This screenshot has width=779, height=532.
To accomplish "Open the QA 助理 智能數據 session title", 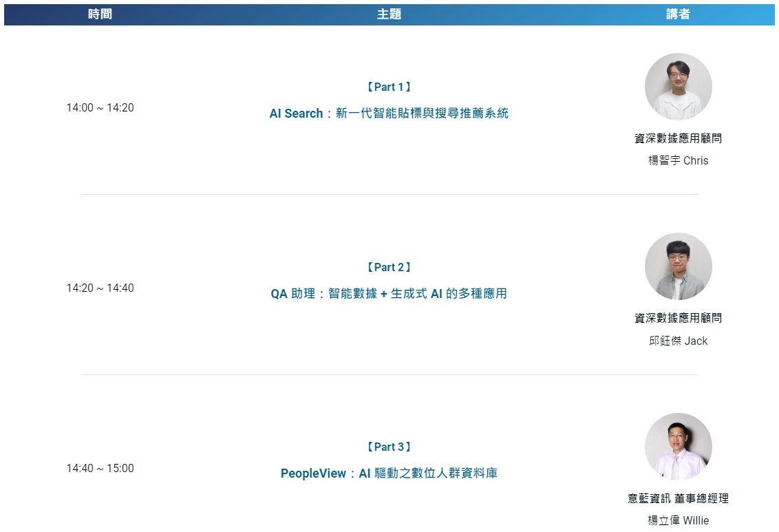I will pos(389,294).
